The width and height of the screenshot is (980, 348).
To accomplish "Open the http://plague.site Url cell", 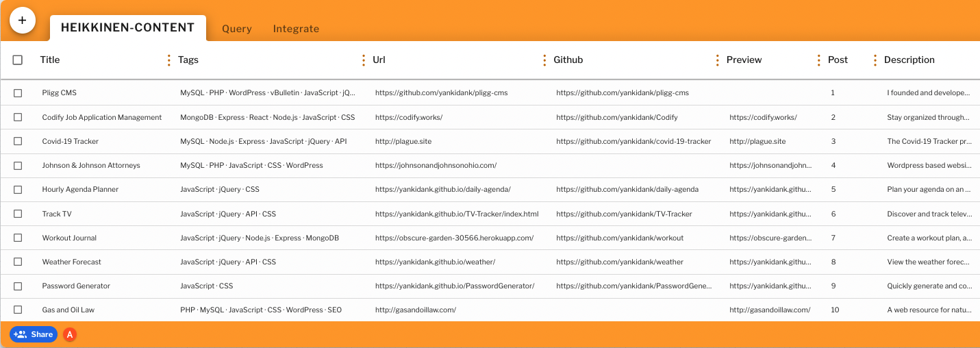I will click(403, 141).
